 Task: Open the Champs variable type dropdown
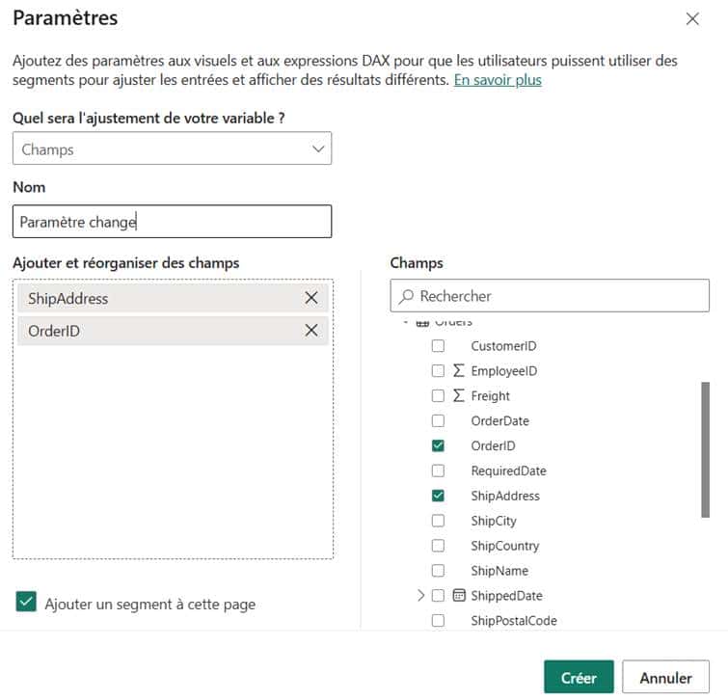click(173, 149)
